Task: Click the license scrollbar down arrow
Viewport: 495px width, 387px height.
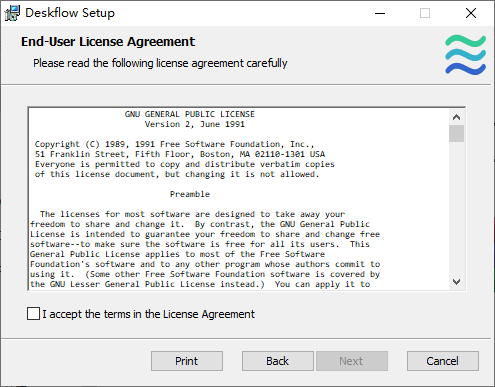Action: click(456, 282)
